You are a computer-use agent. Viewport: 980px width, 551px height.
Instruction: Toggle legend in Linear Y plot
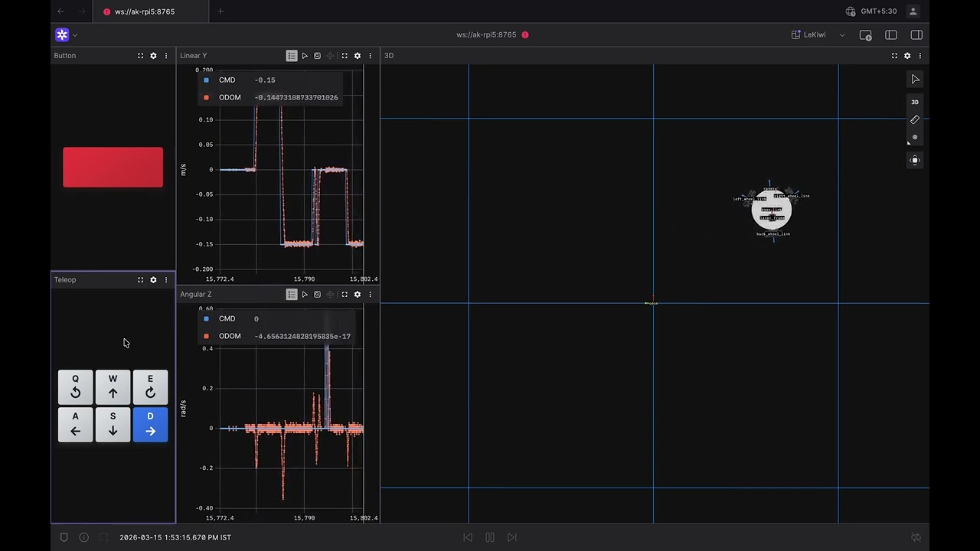tap(292, 56)
